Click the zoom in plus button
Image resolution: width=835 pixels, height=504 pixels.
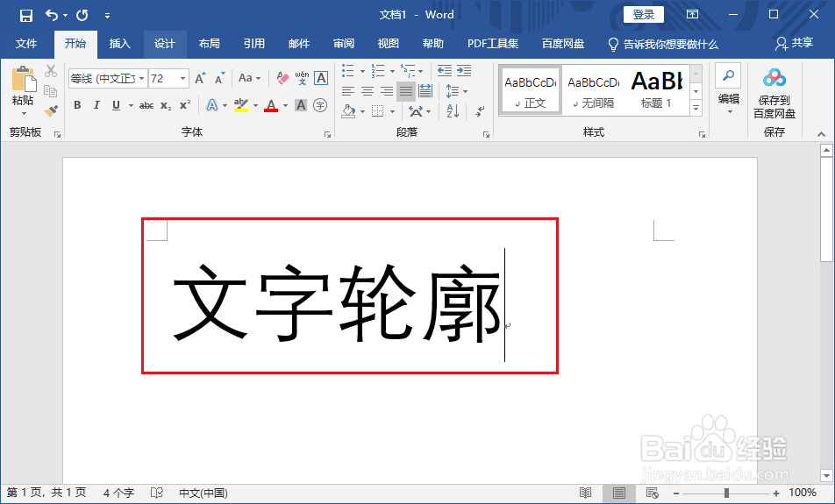click(x=776, y=493)
